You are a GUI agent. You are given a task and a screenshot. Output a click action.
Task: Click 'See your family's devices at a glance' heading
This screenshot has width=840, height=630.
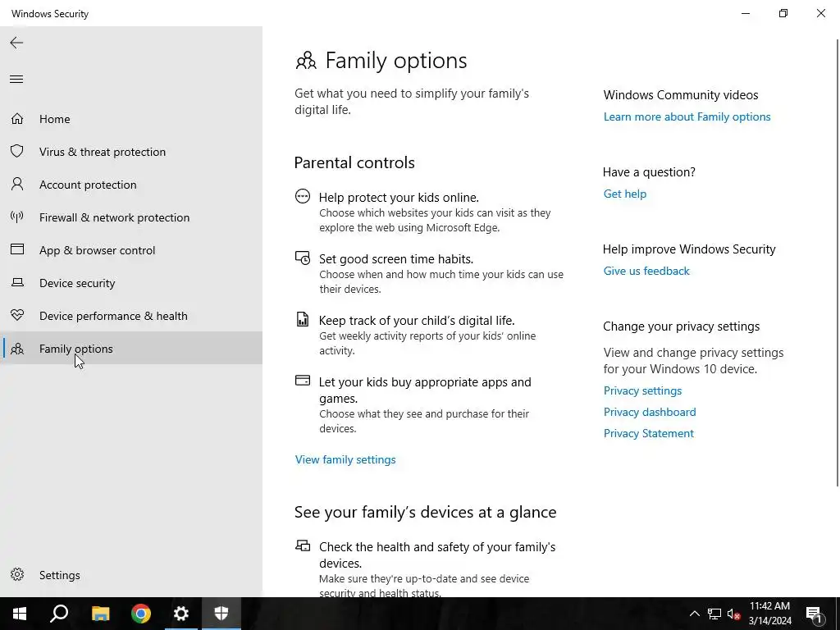click(x=426, y=512)
